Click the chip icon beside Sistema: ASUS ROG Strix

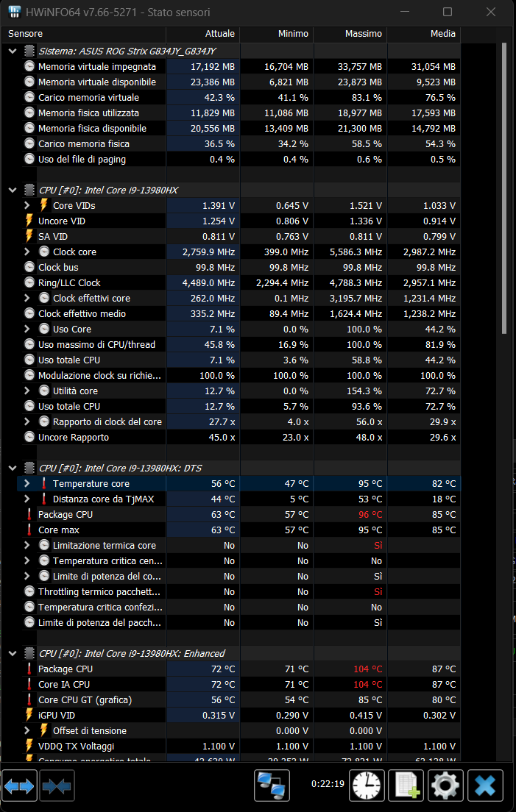(29, 51)
